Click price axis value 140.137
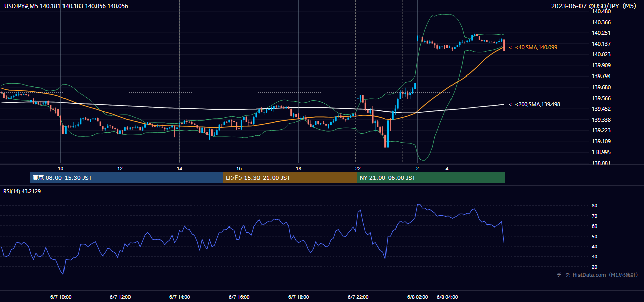This screenshot has width=644, height=302. [600, 44]
